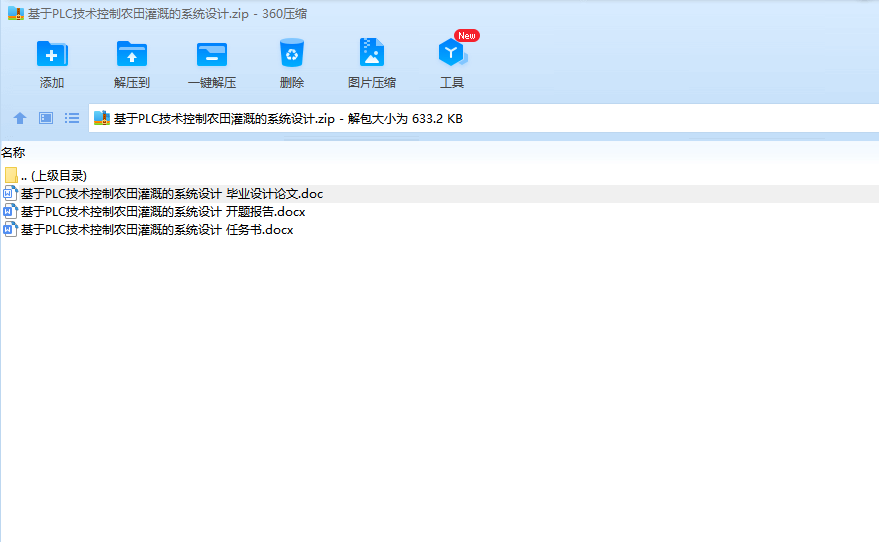Select the .. (上级目录) row
Image resolution: width=879 pixels, height=542 pixels.
pyautogui.click(x=440, y=175)
